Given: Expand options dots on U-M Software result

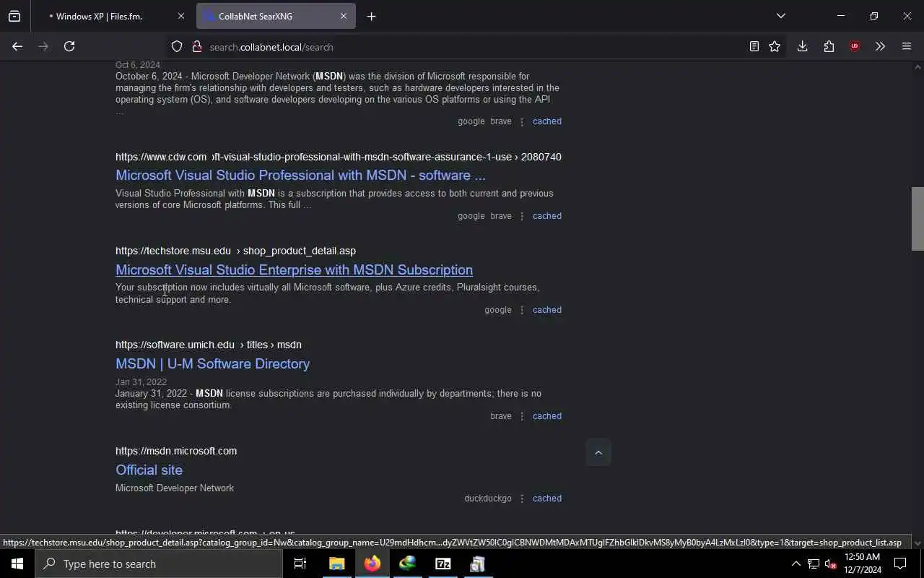Looking at the screenshot, I should 522,416.
